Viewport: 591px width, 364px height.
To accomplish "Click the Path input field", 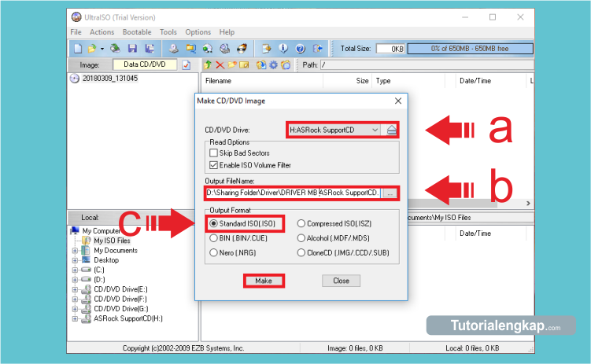I will [427, 64].
